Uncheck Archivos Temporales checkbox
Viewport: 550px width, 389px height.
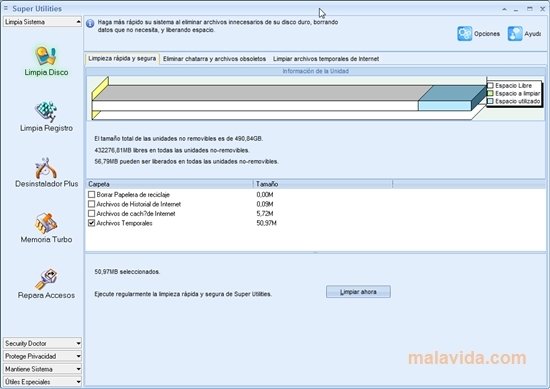pyautogui.click(x=92, y=223)
